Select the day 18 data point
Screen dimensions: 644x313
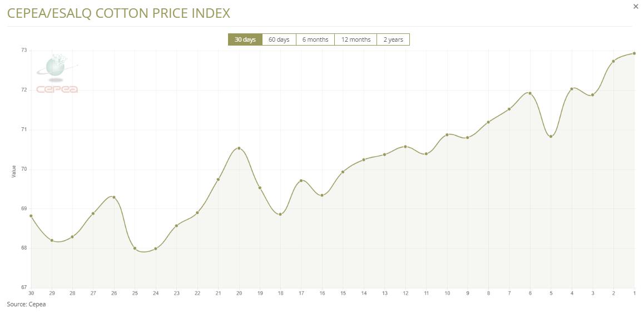tap(280, 214)
